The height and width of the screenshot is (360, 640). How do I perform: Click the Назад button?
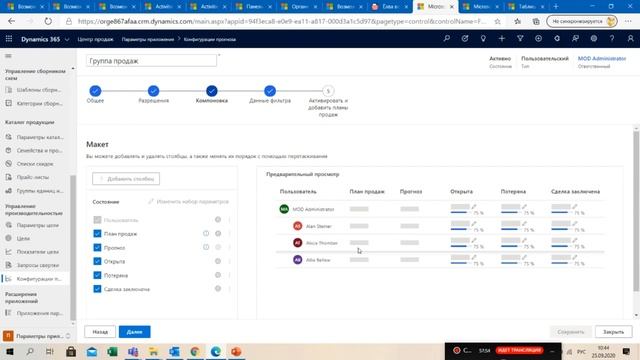click(100, 332)
